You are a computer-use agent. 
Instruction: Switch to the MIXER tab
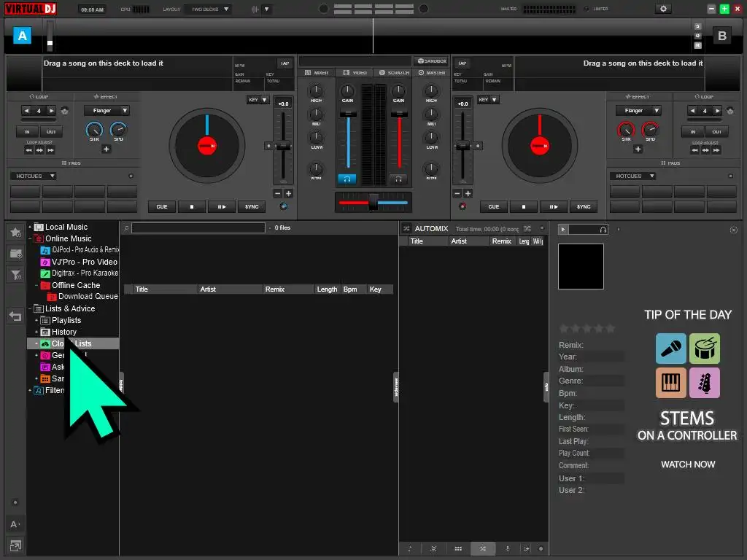317,73
